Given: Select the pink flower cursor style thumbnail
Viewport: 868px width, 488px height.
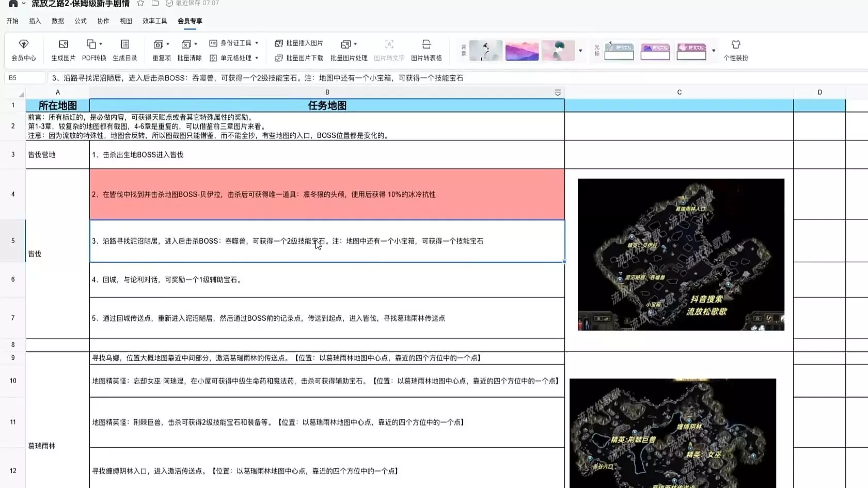Looking at the screenshot, I should [691, 51].
